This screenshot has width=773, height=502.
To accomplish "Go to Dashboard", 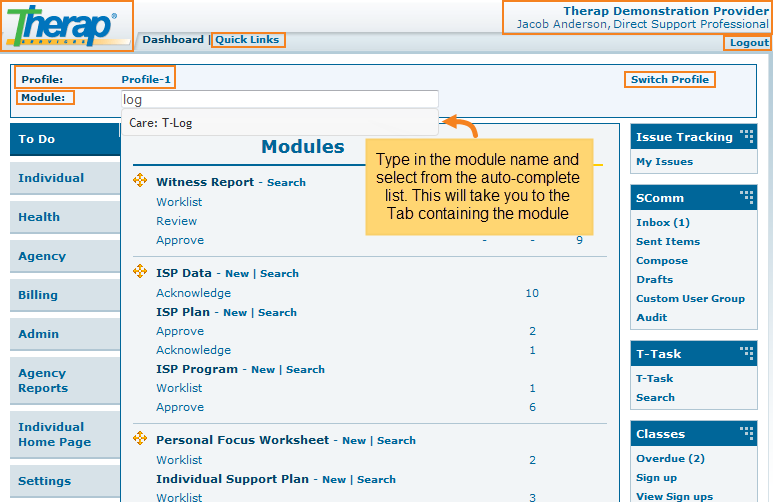I will pyautogui.click(x=173, y=39).
